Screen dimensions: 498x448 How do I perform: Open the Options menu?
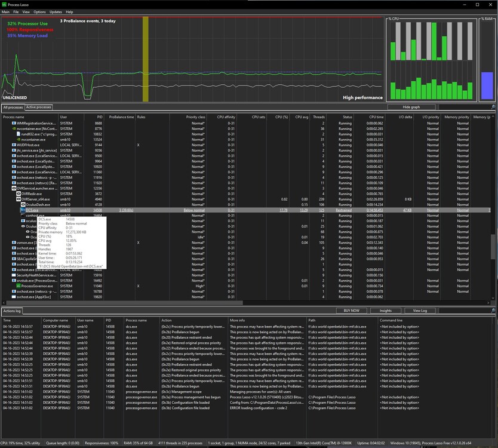[39, 12]
